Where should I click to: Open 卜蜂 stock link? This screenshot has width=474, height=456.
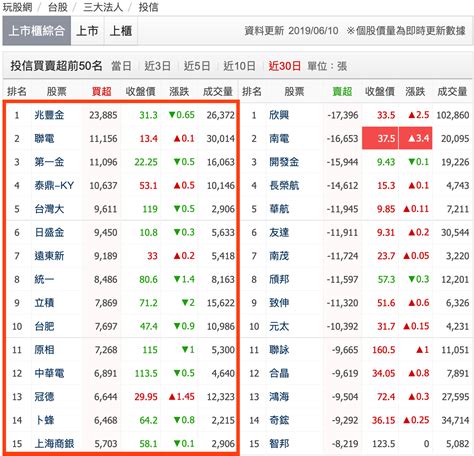pos(44,420)
